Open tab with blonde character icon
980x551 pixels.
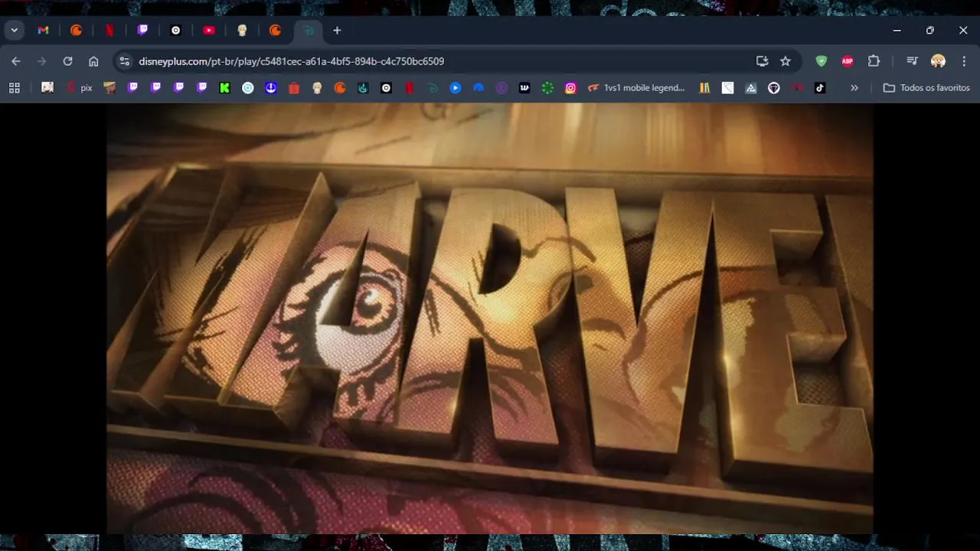coord(242,31)
